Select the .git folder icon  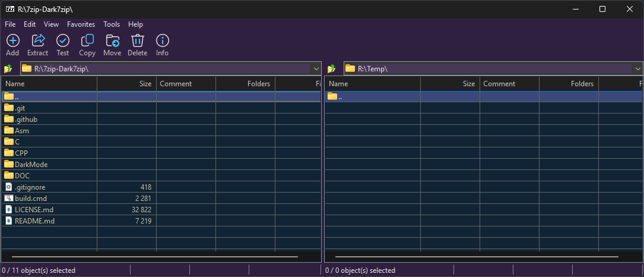pyautogui.click(x=9, y=108)
